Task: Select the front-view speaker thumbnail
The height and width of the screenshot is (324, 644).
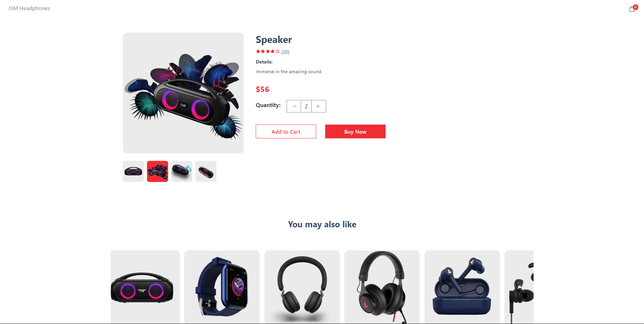Action: coord(133,172)
